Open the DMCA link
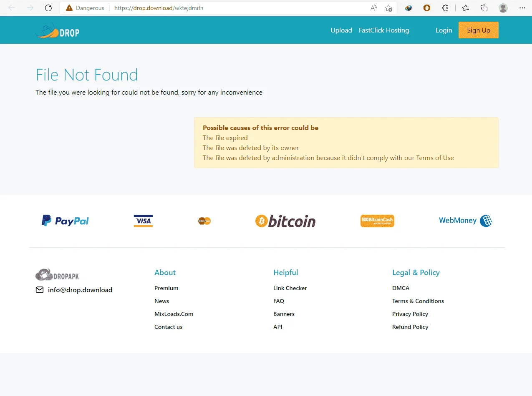This screenshot has height=396, width=532. tap(401, 288)
